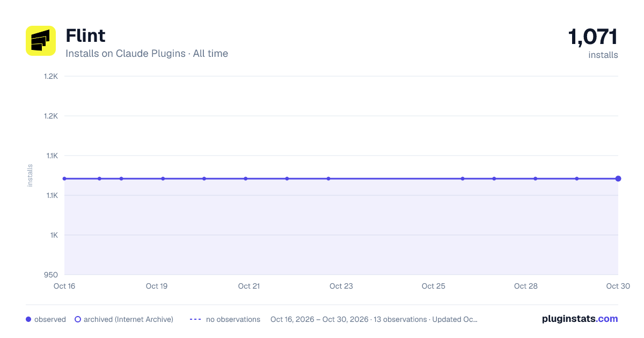Select the large final data point at Oct 30
The height and width of the screenshot is (338, 644).
pyautogui.click(x=618, y=179)
